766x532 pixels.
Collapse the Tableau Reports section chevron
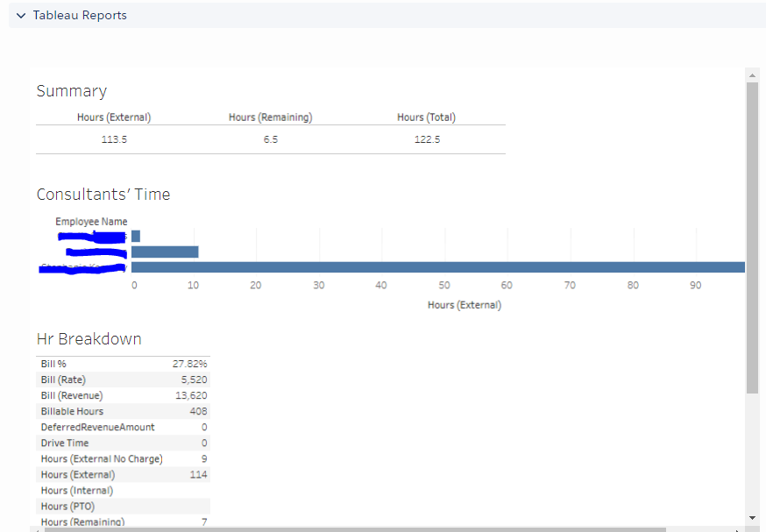20,16
